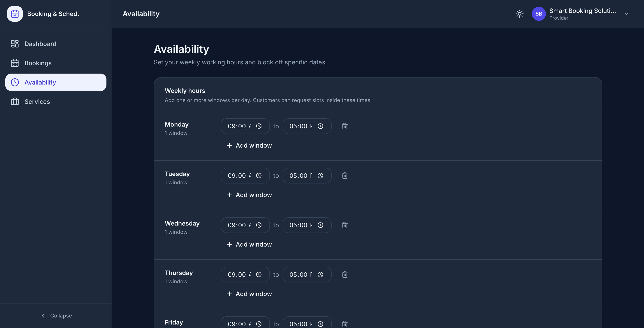Viewport: 644px width, 328px height.
Task: Toggle the light/dark theme sun icon
Action: point(519,14)
